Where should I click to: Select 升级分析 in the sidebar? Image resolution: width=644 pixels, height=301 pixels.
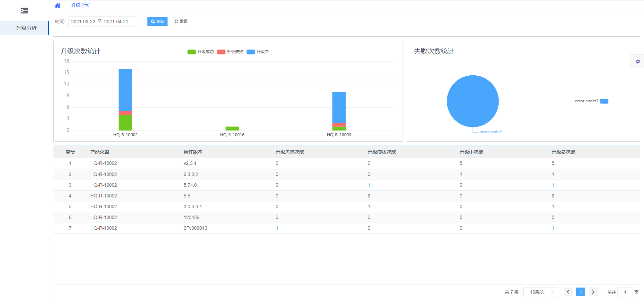coord(25,28)
